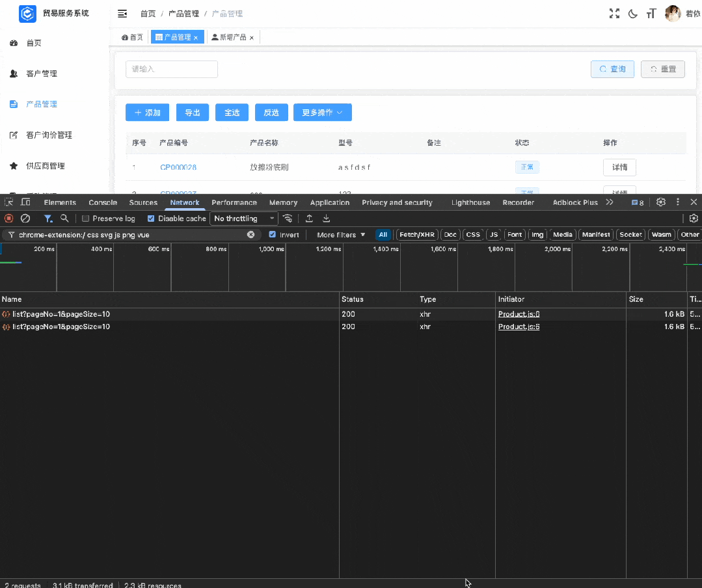The height and width of the screenshot is (588, 702).
Task: Uncheck the Disable cache checkbox
Action: [151, 219]
